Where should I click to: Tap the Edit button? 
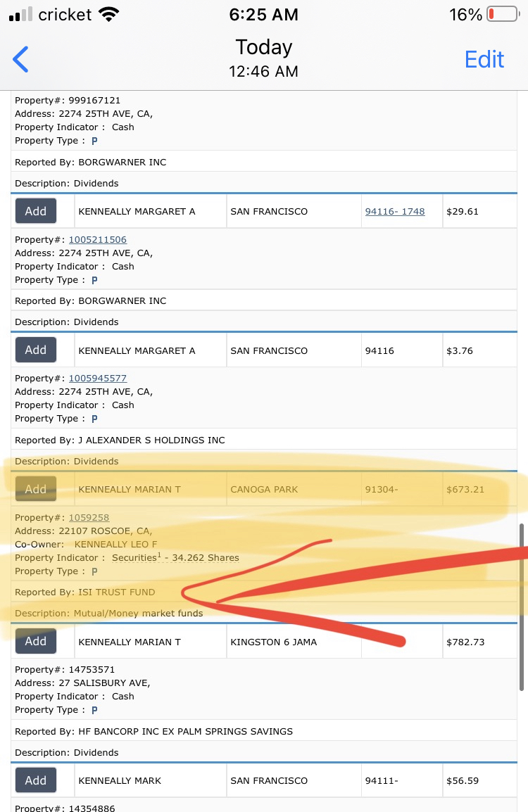tap(484, 60)
